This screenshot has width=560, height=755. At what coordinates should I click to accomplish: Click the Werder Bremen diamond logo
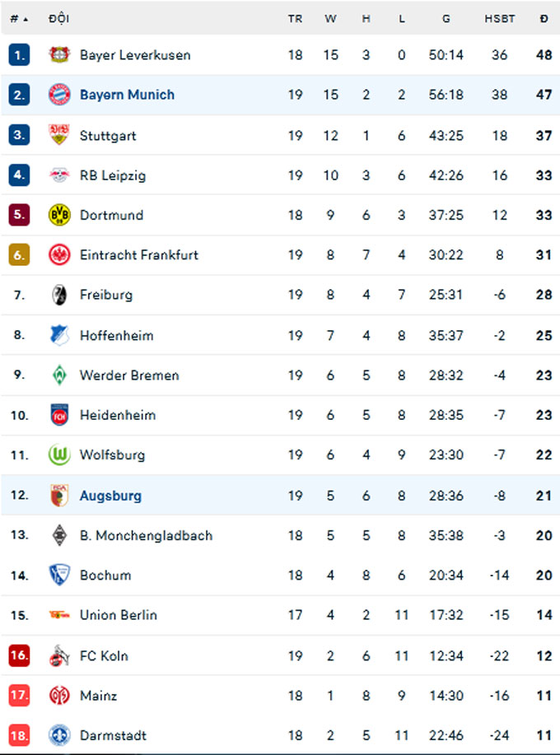pyautogui.click(x=59, y=375)
